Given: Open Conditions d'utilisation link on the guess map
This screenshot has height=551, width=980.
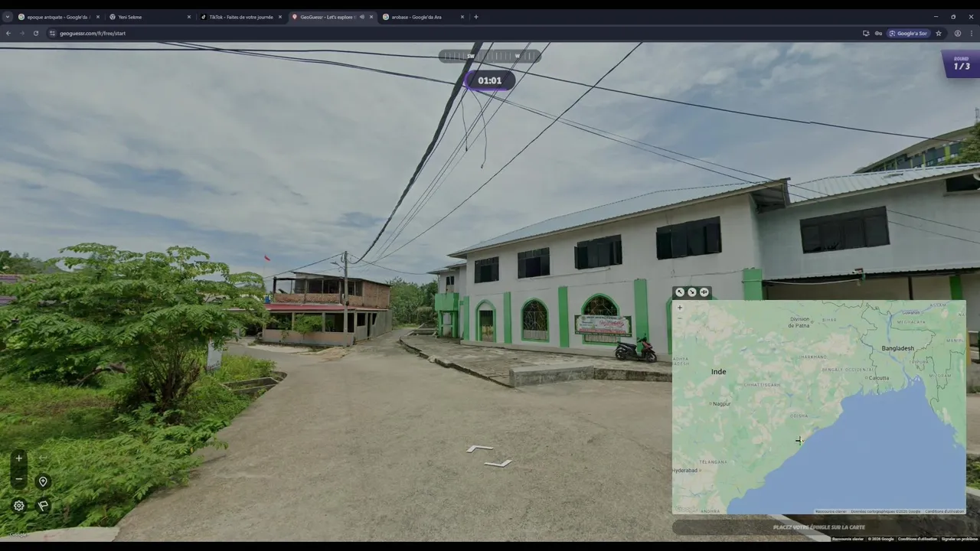Looking at the screenshot, I should [945, 511].
